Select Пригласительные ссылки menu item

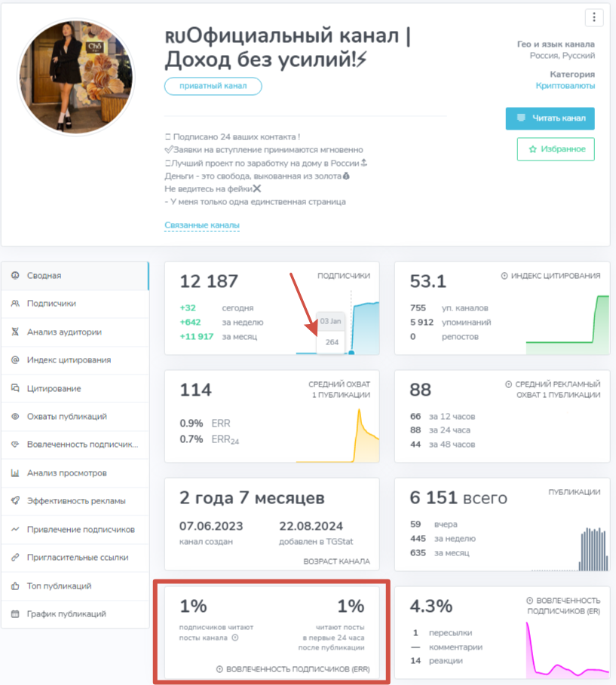[x=75, y=558]
